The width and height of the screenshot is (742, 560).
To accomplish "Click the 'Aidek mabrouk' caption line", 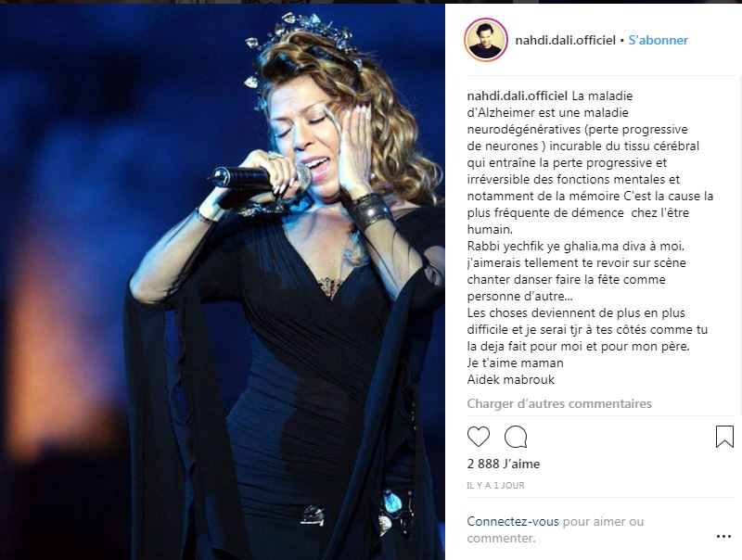I will [511, 379].
